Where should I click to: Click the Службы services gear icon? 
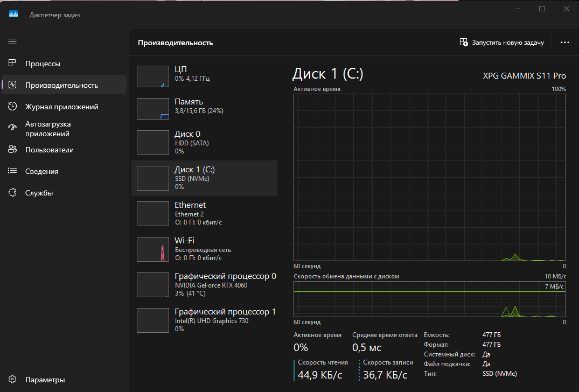(13, 193)
